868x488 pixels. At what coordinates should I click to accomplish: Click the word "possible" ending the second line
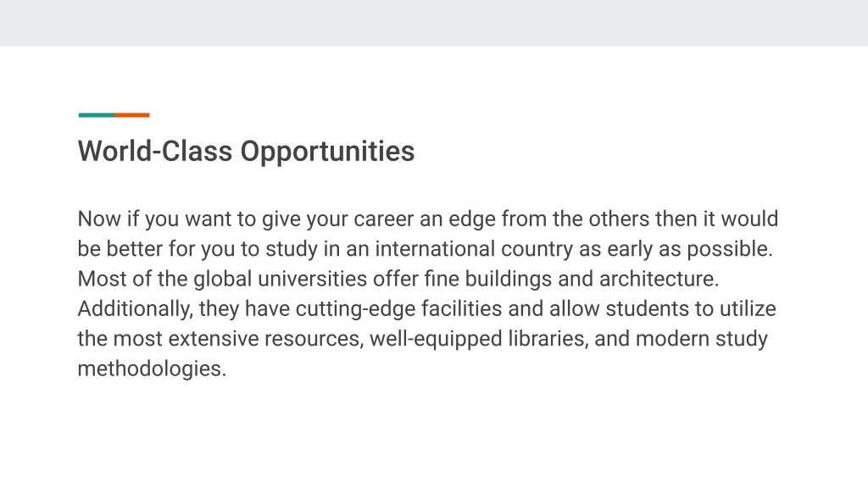point(727,250)
